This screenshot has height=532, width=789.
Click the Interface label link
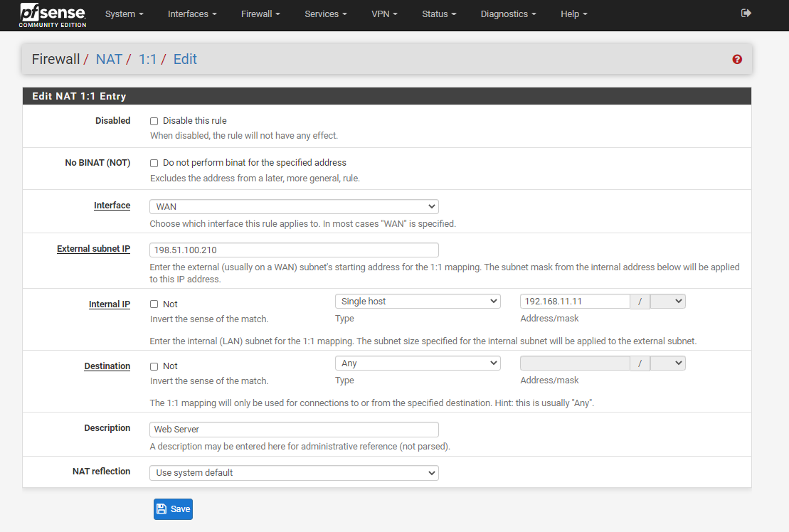tap(112, 205)
